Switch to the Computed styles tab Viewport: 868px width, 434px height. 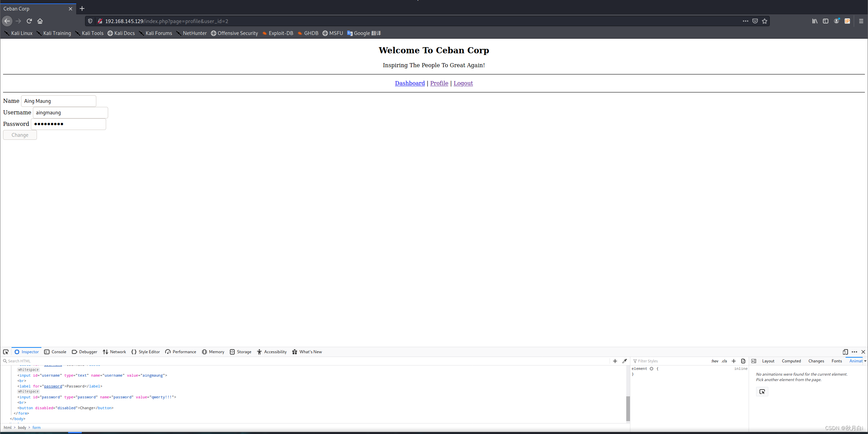point(791,361)
